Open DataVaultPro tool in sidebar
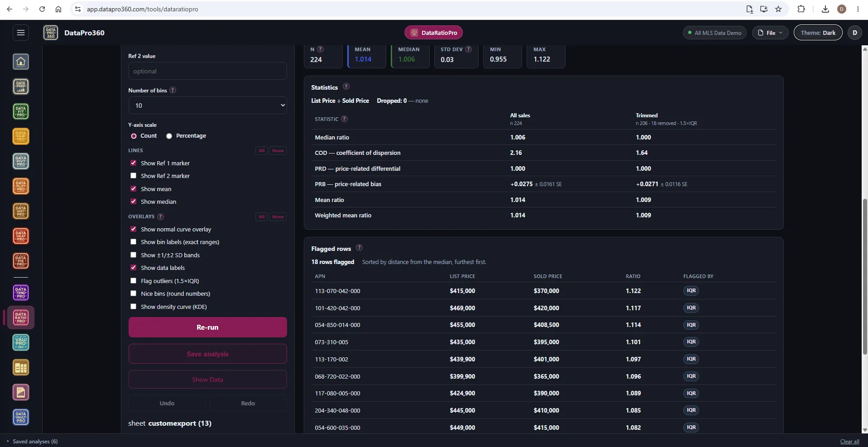Image resolution: width=868 pixels, height=447 pixels. point(21,417)
